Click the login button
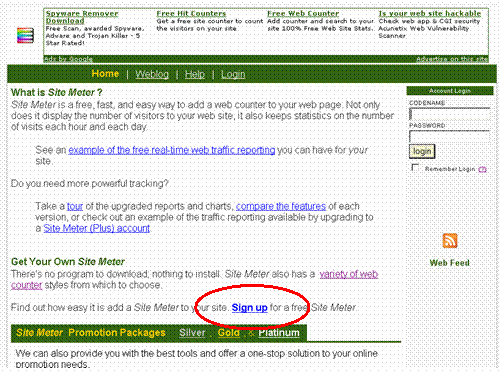Screen dimensions: 499x371 422,152
